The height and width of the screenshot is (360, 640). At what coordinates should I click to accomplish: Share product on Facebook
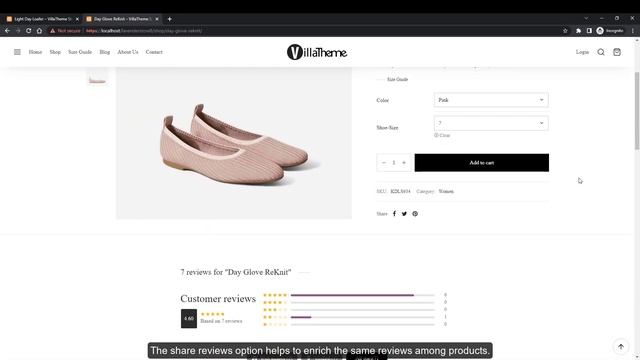pyautogui.click(x=394, y=213)
